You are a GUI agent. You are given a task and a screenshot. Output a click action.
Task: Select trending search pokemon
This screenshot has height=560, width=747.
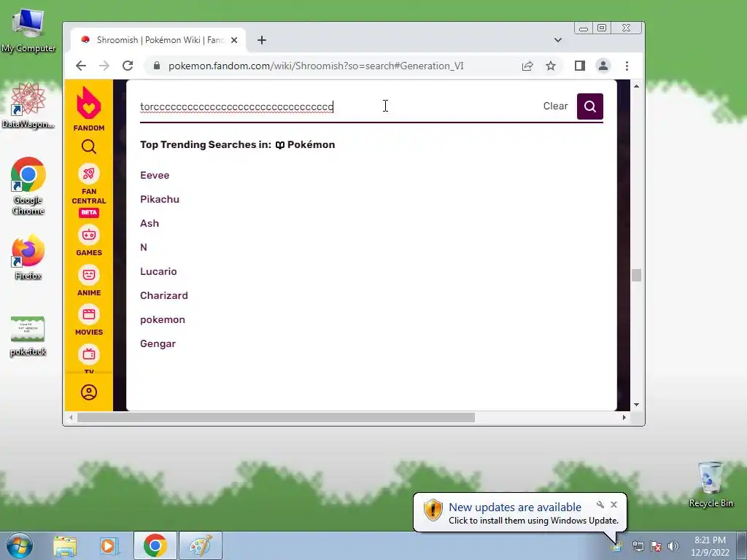163,319
